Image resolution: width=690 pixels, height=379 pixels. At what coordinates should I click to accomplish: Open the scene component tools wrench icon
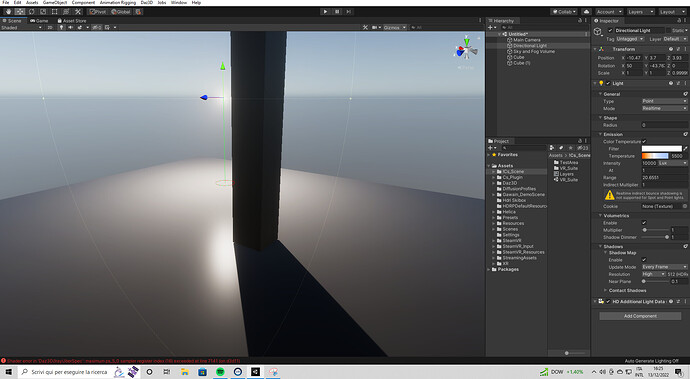pos(365,27)
